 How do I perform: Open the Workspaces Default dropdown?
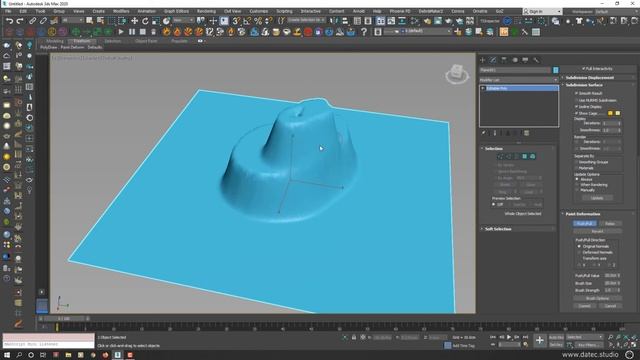(618, 11)
